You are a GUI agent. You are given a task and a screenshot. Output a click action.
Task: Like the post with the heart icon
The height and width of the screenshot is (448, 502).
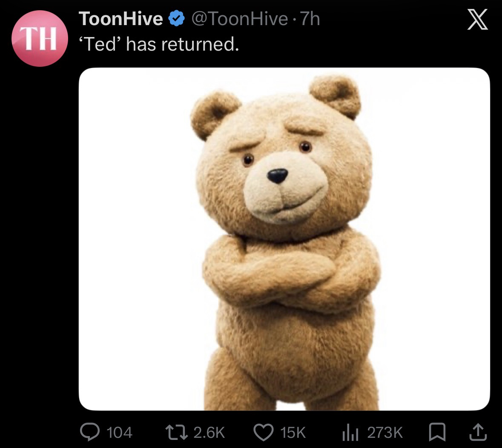point(263,432)
